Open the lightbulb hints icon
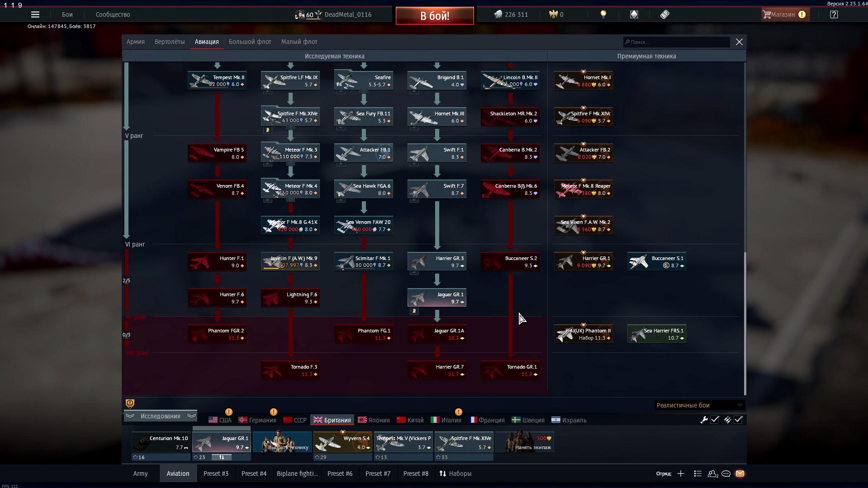 tap(603, 14)
